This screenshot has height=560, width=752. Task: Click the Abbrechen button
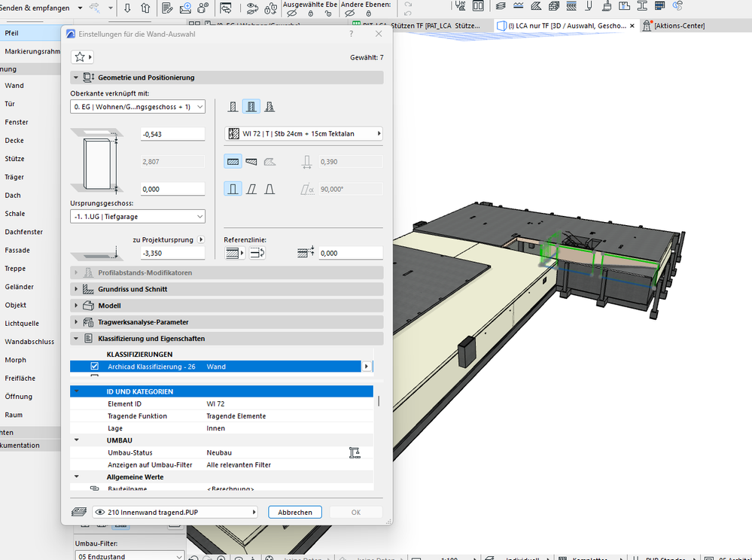(295, 512)
